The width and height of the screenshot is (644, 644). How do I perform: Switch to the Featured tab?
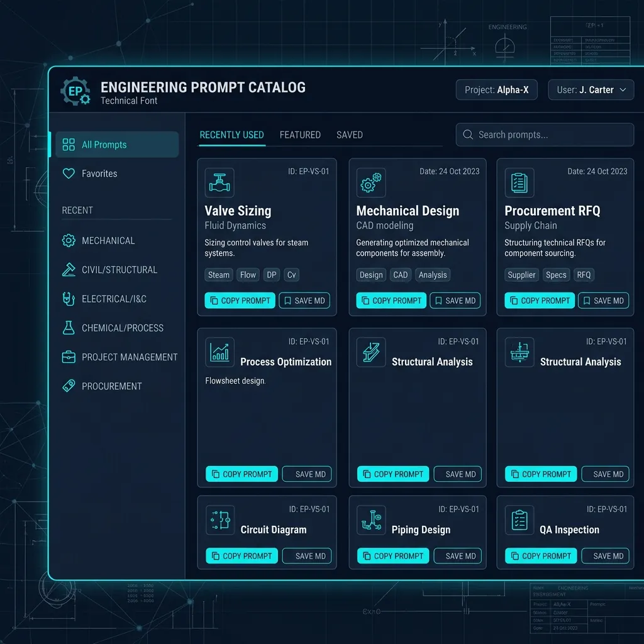click(x=300, y=135)
